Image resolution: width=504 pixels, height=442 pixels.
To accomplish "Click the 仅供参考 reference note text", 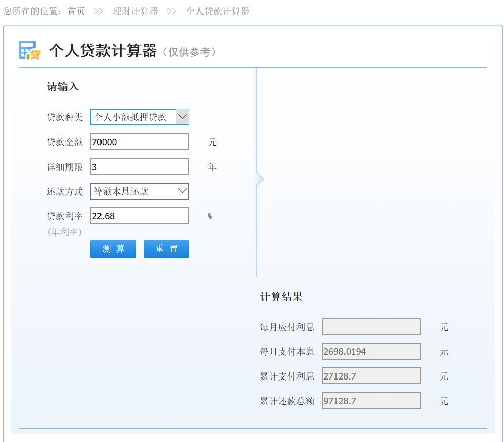I will (x=191, y=51).
